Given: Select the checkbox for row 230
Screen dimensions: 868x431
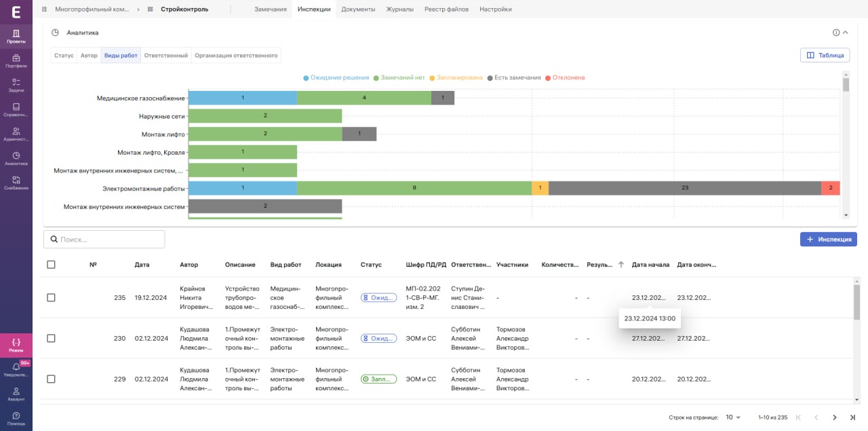Looking at the screenshot, I should (51, 338).
